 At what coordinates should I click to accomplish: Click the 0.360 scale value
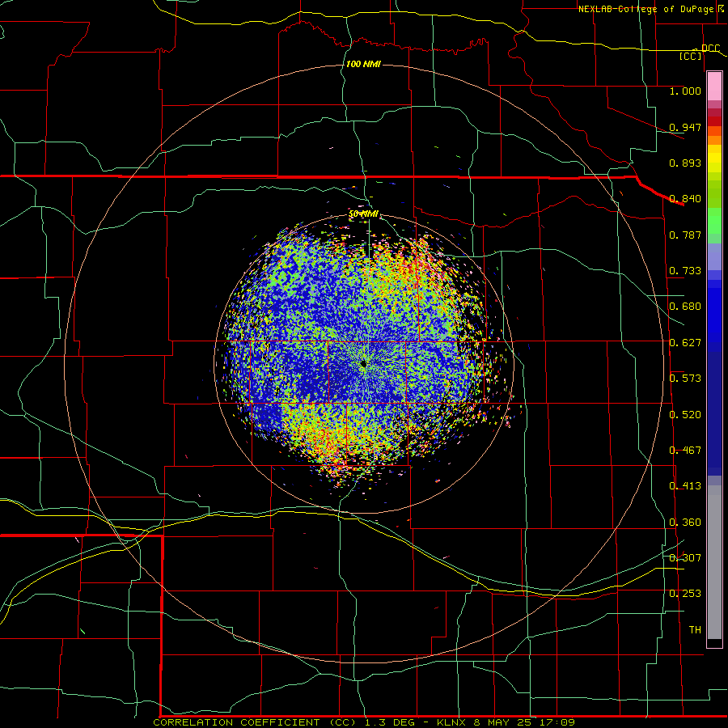[x=685, y=523]
